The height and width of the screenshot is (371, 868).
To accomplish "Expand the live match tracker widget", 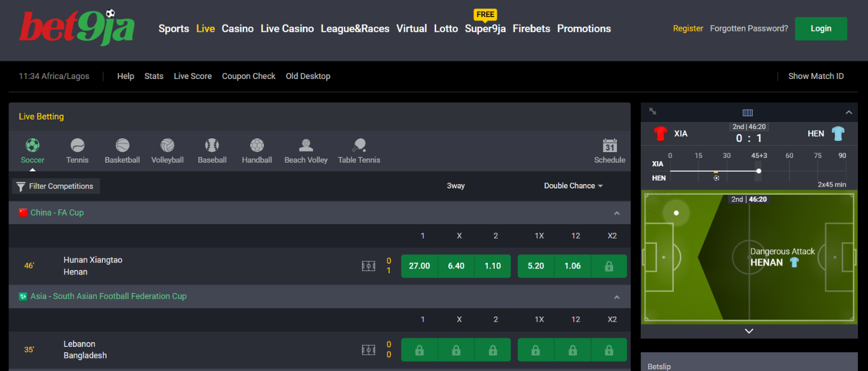I will click(x=653, y=112).
